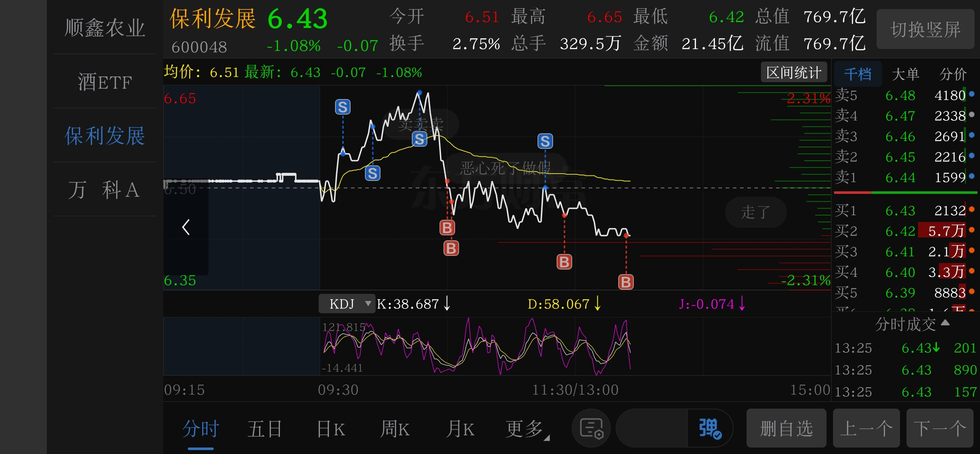This screenshot has width=980, height=454.
Task: Go to next stock with 下一个
Action: point(939,428)
